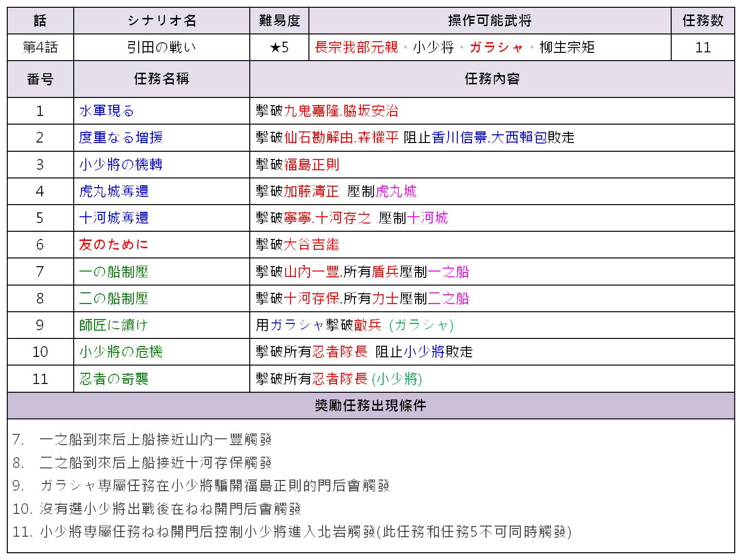742x560 pixels.
Task: Click the content '擊破加藤清正 壓制虎丸城'
Action: click(x=336, y=192)
